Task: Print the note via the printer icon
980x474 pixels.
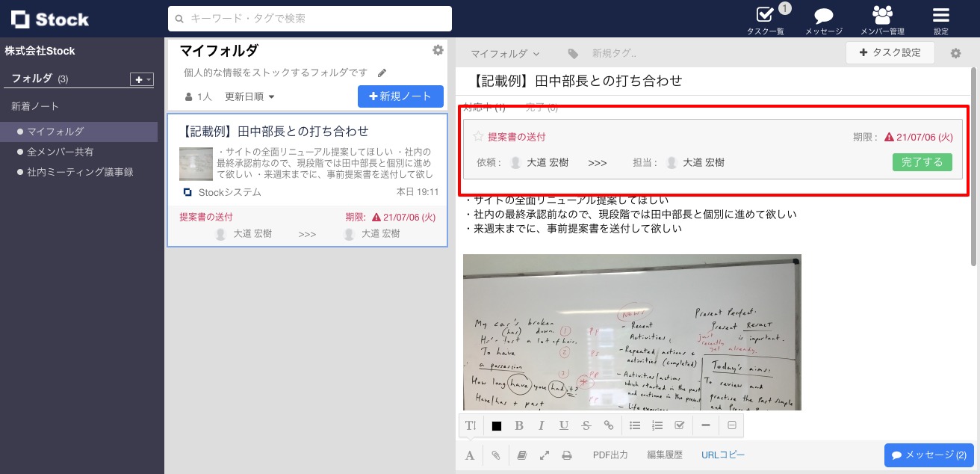Action: [567, 455]
